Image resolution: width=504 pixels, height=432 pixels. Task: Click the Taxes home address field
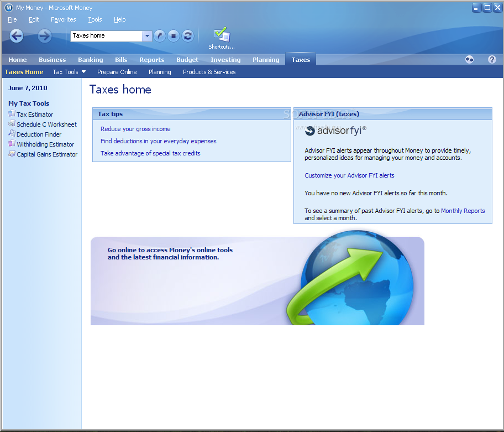pos(107,36)
